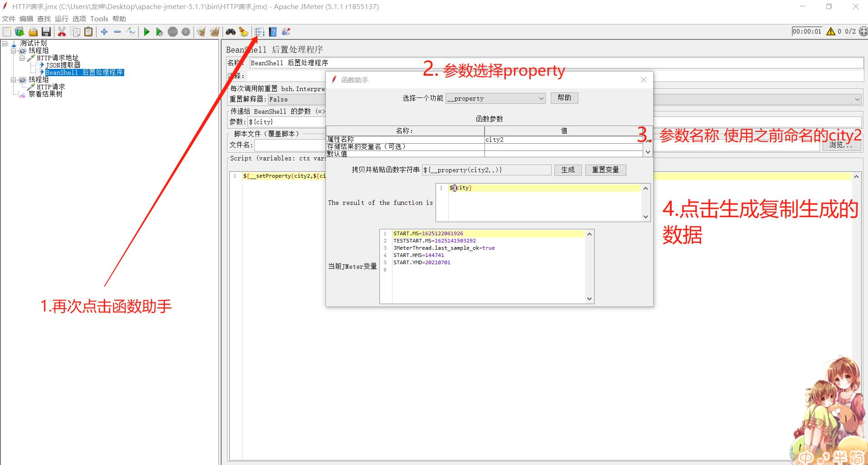This screenshot has width=868, height=465.
Task: Click the START.MS=1625122061926 line
Action: 428,234
